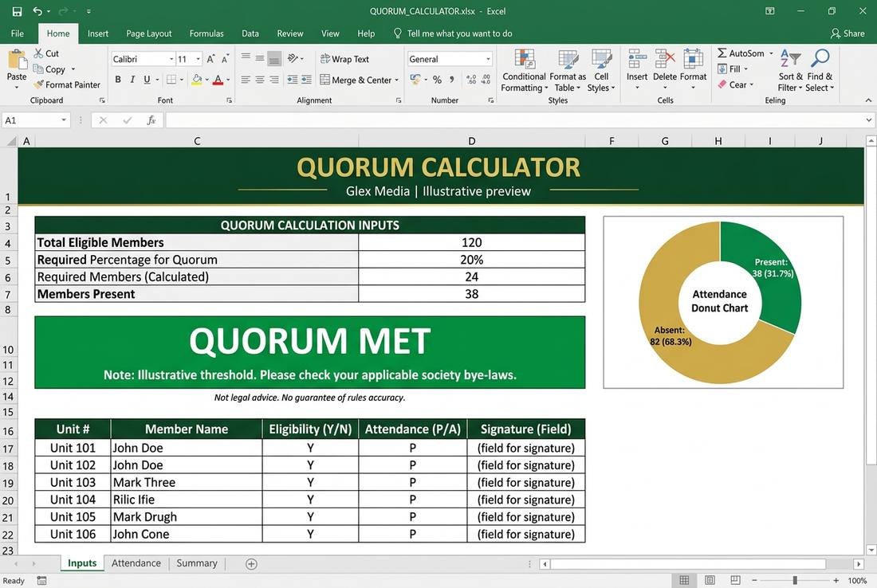Expand the AutoSum dropdown arrow

771,53
